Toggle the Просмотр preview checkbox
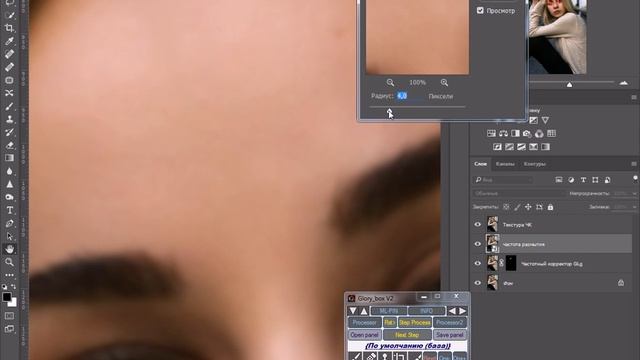 [x=480, y=11]
